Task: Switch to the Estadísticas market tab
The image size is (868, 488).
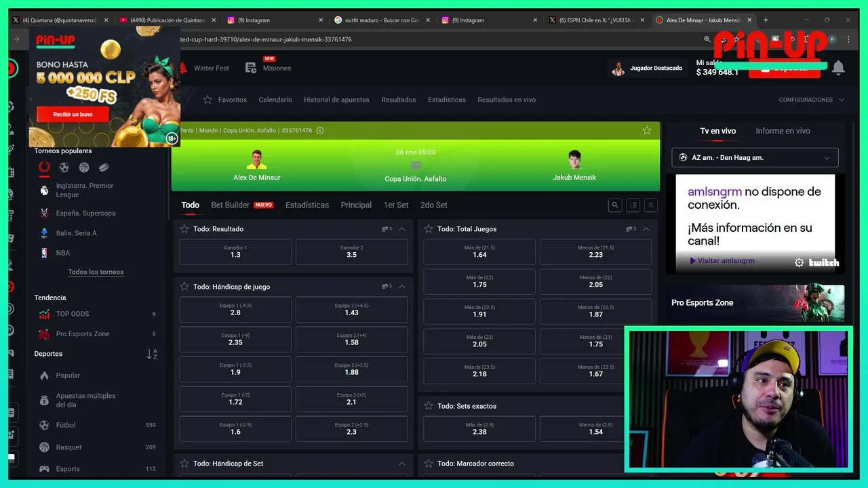Action: 307,205
